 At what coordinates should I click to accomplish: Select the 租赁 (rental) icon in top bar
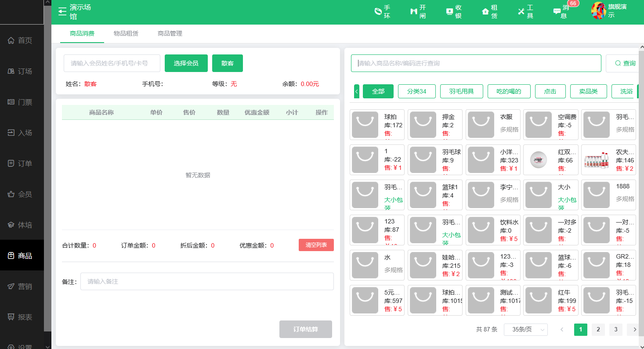(x=488, y=12)
